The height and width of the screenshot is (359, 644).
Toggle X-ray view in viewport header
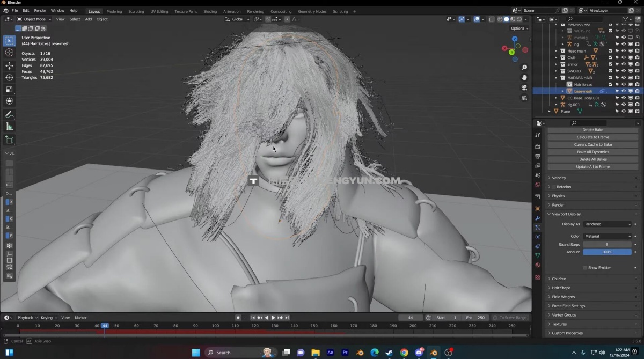491,19
